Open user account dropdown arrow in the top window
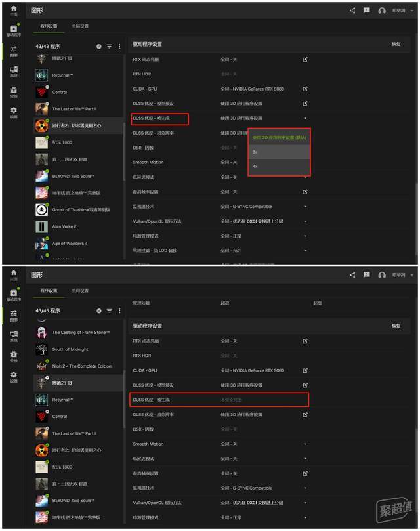The width and height of the screenshot is (420, 531). [x=412, y=11]
